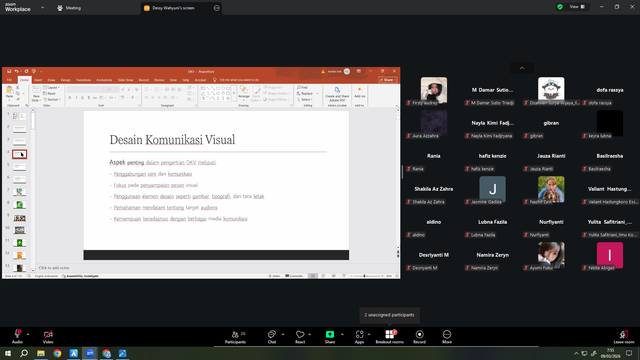Image resolution: width=640 pixels, height=360 pixels.
Task: Open Google Chrome from the taskbar
Action: point(57,353)
